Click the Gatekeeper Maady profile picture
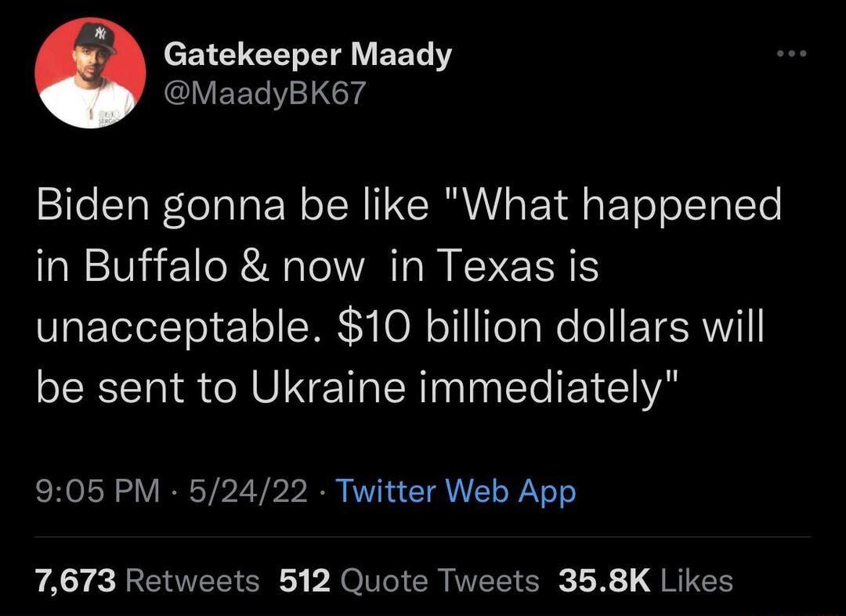 [90, 73]
